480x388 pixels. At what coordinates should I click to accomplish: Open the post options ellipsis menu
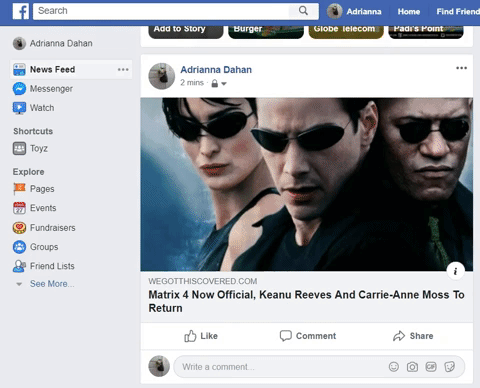461,68
